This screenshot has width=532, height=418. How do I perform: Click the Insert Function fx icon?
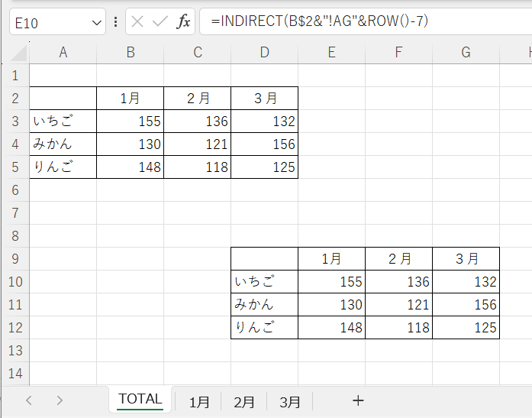point(183,22)
